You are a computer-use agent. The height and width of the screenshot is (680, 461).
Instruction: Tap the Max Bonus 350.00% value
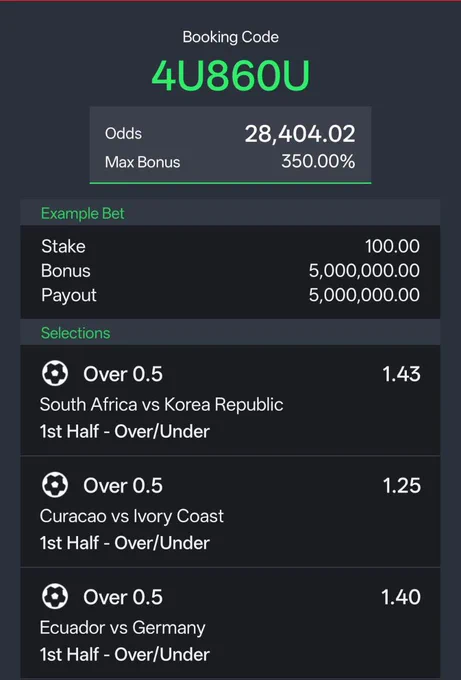318,162
